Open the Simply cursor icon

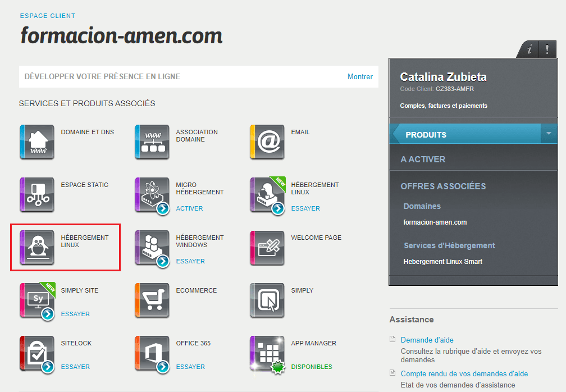click(x=267, y=300)
